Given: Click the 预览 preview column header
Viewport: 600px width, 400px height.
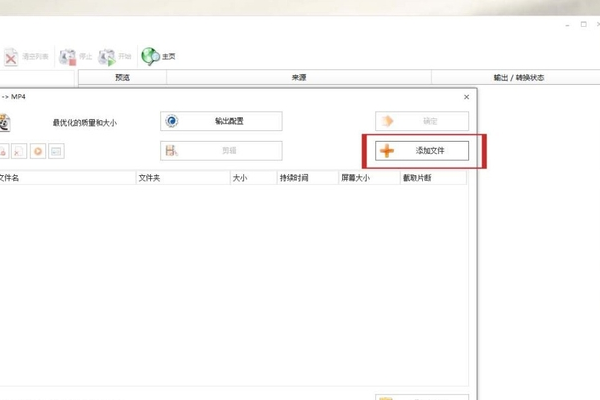Looking at the screenshot, I should pyautogui.click(x=122, y=77).
